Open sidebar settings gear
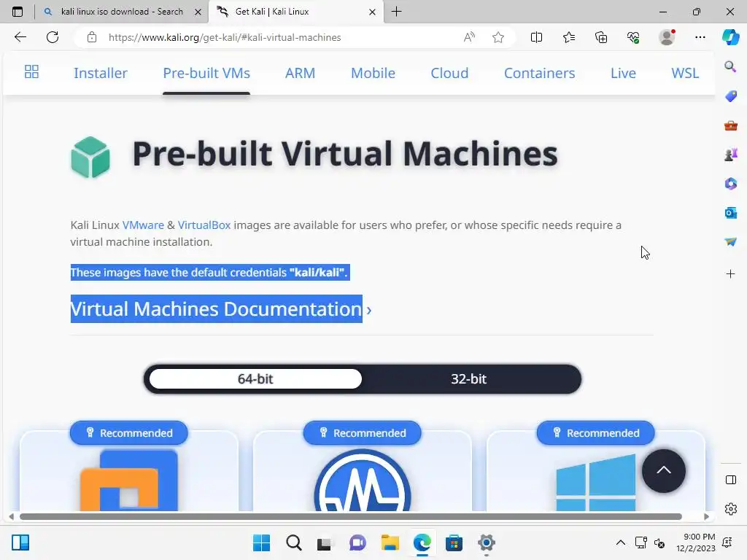The width and height of the screenshot is (747, 560). coord(730,509)
